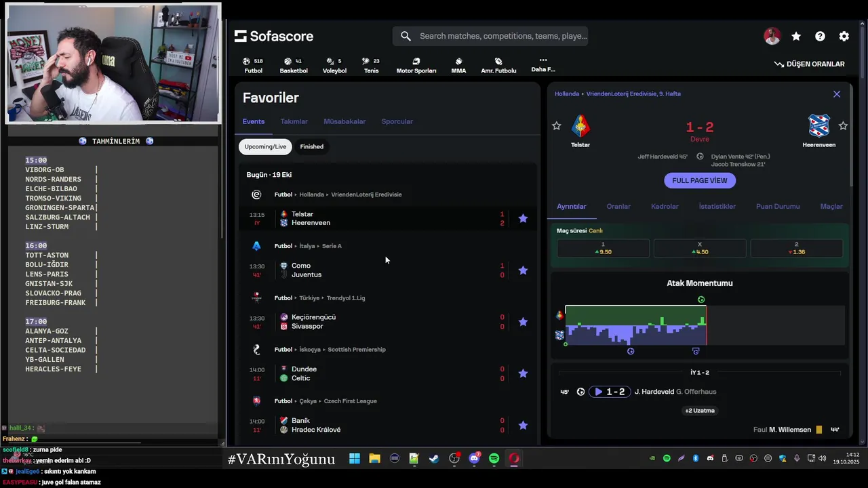The width and height of the screenshot is (868, 488).
Task: Open the settings gear icon
Action: (x=844, y=37)
